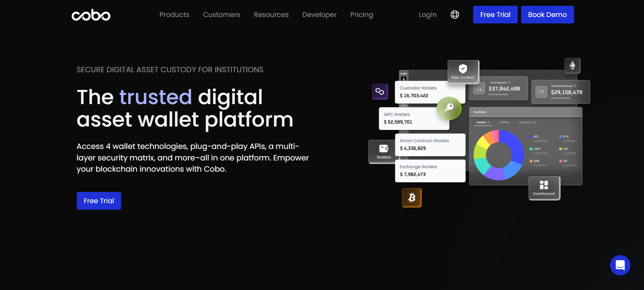This screenshot has height=290, width=644.
Task: Click the Free Trial button below the headline
Action: (x=99, y=201)
